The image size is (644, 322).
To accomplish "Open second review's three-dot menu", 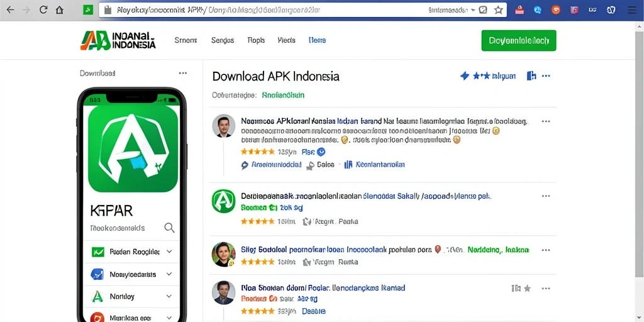I will tap(546, 196).
